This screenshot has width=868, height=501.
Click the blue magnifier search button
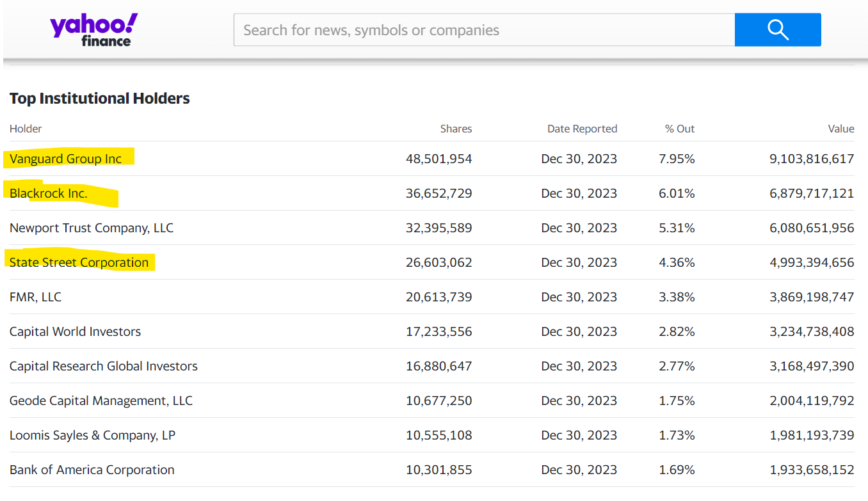point(778,29)
